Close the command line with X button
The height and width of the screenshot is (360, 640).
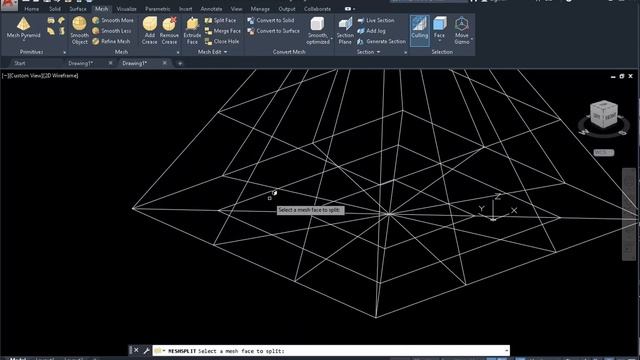136,350
